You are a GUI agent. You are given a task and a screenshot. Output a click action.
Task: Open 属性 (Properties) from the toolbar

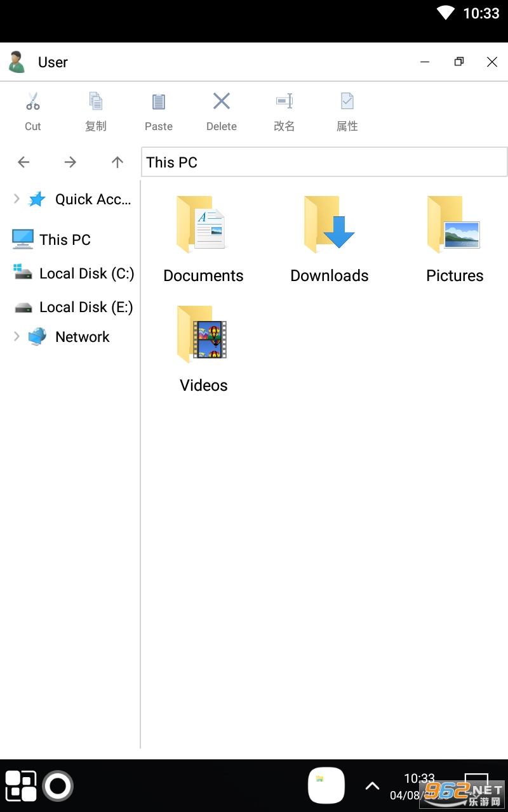point(347,101)
